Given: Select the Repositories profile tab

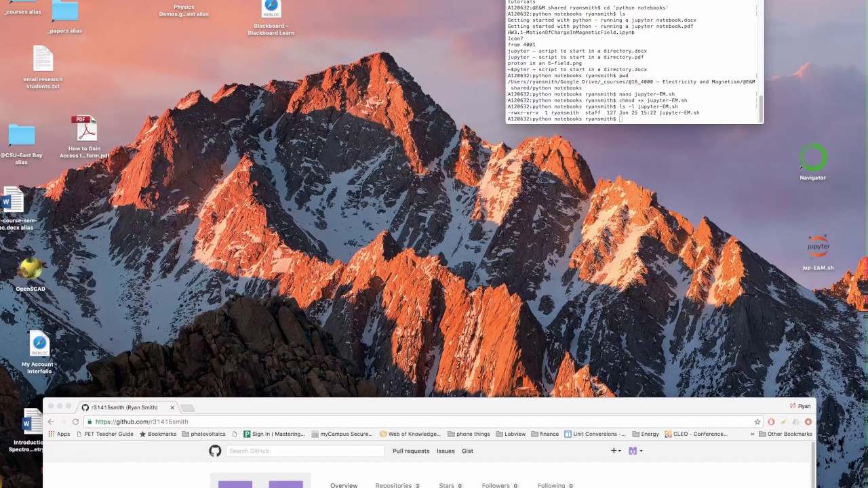Looking at the screenshot, I should (x=397, y=484).
